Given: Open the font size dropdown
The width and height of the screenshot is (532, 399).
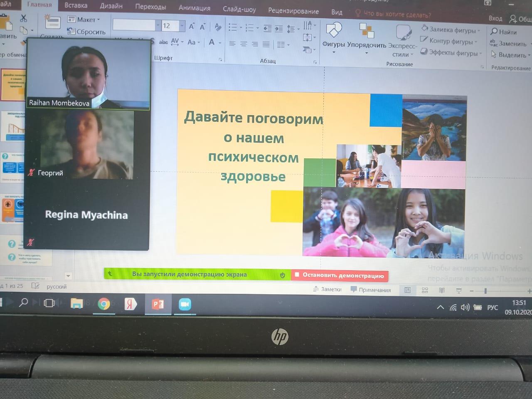Looking at the screenshot, I should click(x=182, y=26).
